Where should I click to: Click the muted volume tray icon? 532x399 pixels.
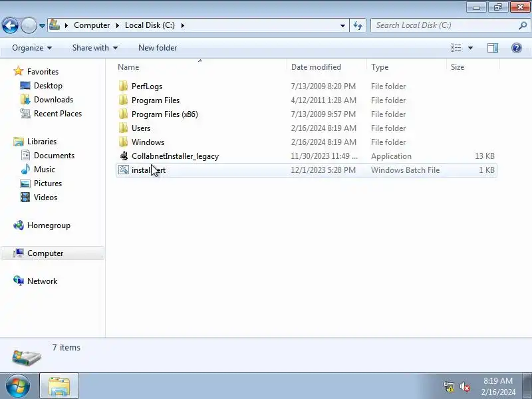point(464,386)
